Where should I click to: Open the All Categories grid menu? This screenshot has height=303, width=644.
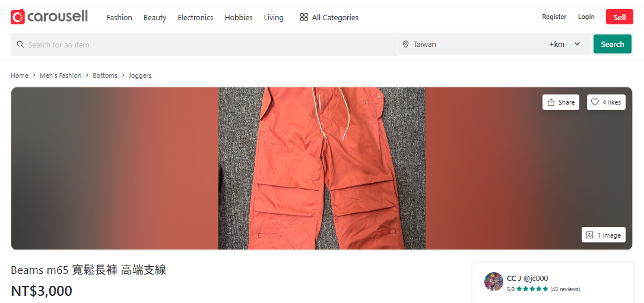pos(329,17)
